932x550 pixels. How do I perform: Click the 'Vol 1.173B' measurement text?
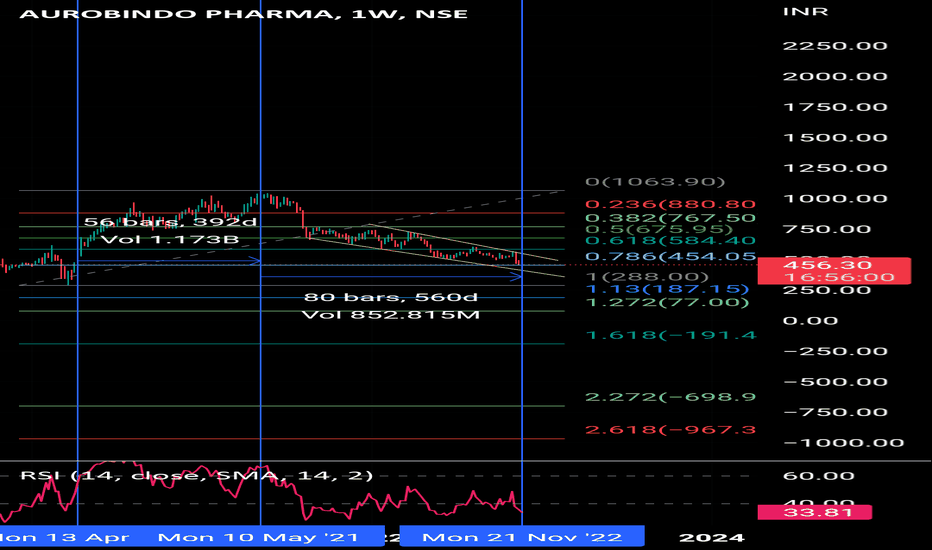[170, 240]
